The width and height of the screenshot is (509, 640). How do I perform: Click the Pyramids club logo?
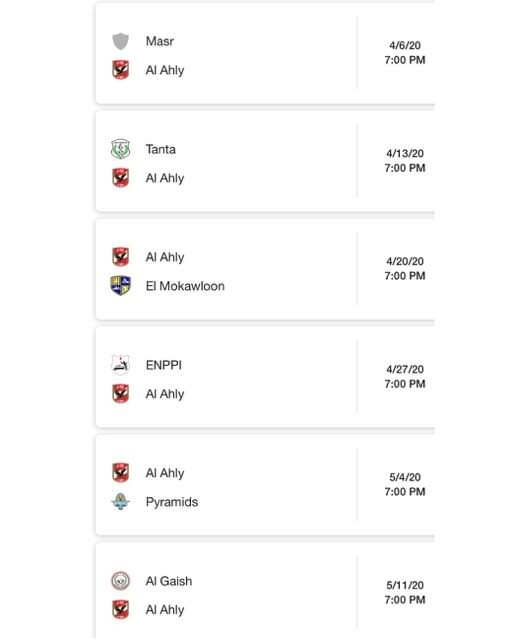[x=120, y=501]
